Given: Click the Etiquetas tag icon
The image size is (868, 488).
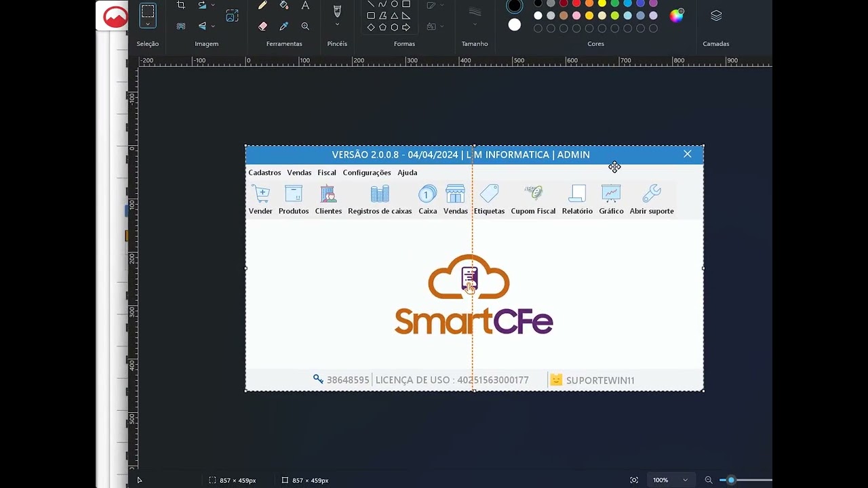Looking at the screenshot, I should [x=489, y=194].
